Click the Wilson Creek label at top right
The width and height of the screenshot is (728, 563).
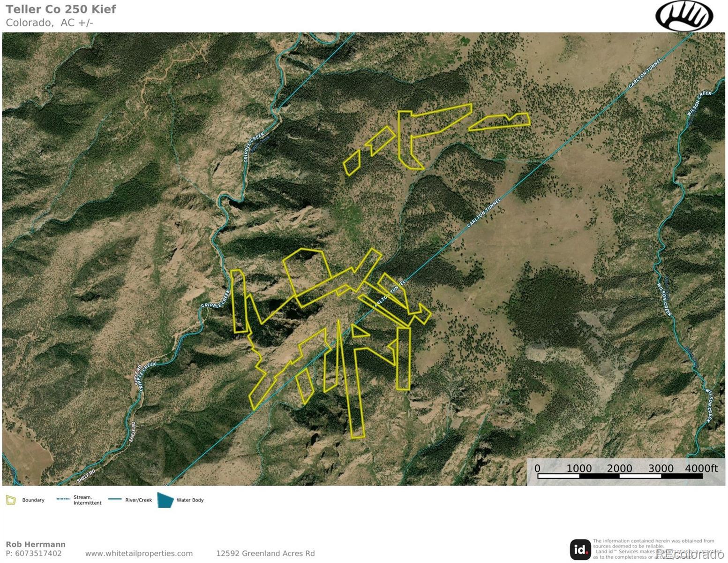tap(699, 103)
